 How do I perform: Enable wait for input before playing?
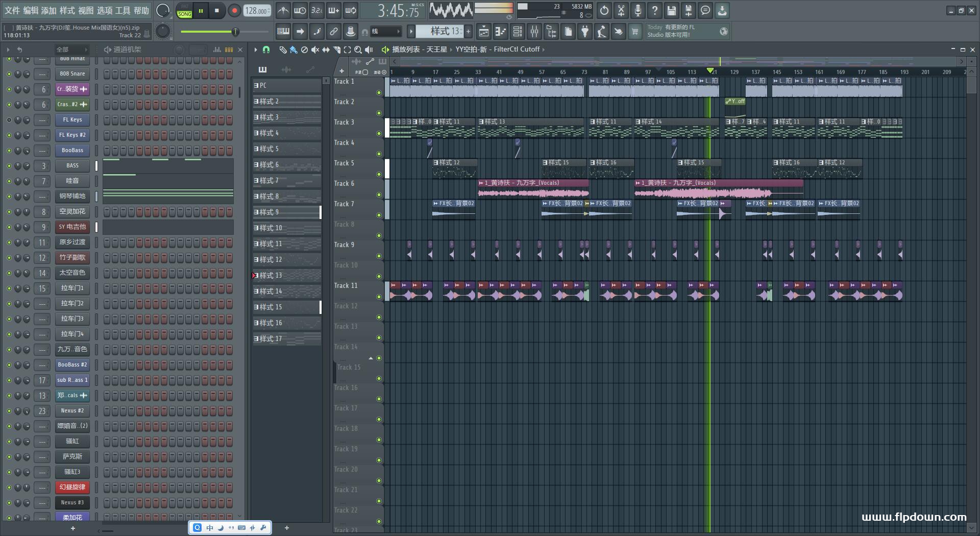pos(300,10)
